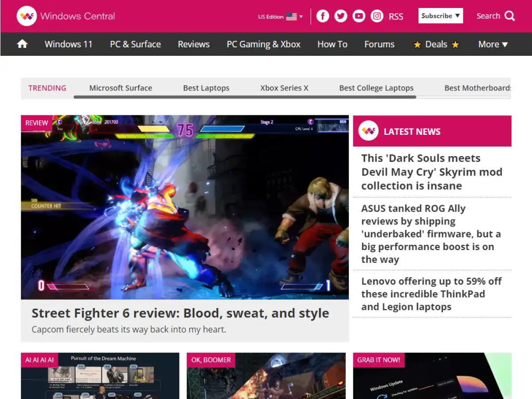
Task: Open Lenovo 59% off ThinkPad deals article
Action: 431,294
